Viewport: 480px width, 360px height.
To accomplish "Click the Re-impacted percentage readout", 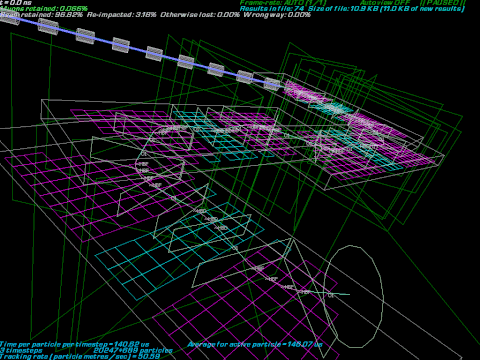I will [x=122, y=15].
